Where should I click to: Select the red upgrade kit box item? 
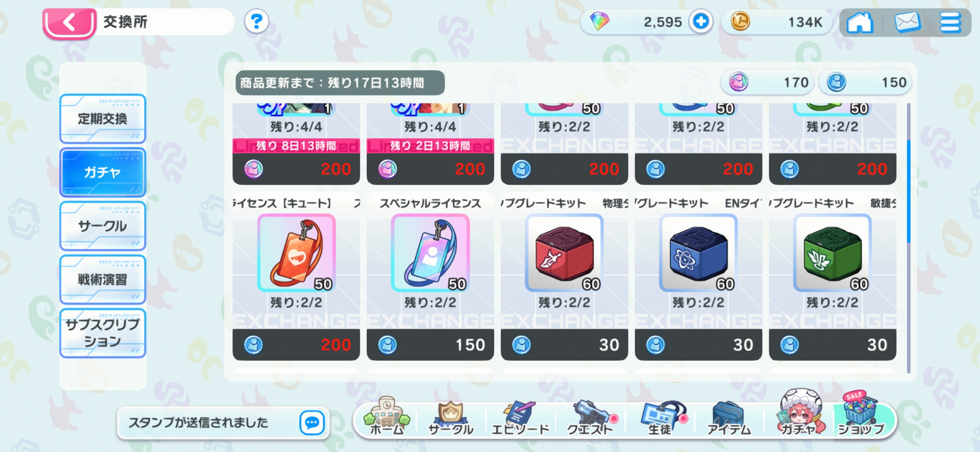point(564,253)
